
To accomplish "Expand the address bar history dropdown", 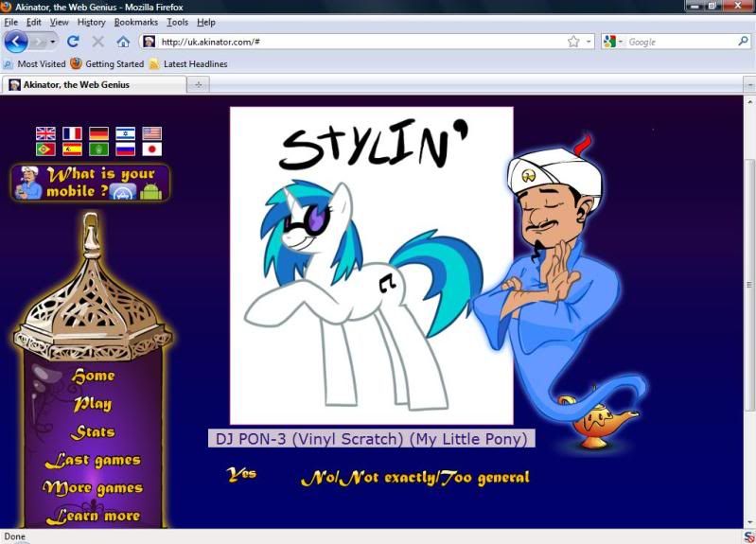I will (589, 42).
